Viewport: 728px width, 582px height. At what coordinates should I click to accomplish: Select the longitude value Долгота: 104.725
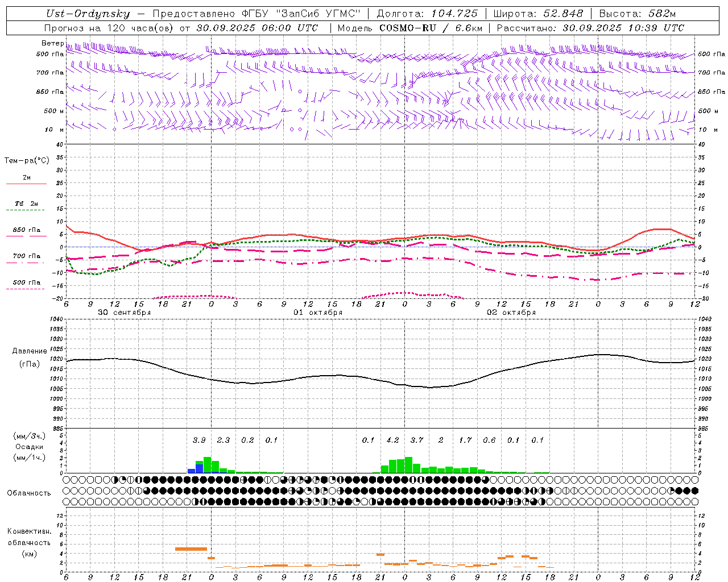click(427, 14)
